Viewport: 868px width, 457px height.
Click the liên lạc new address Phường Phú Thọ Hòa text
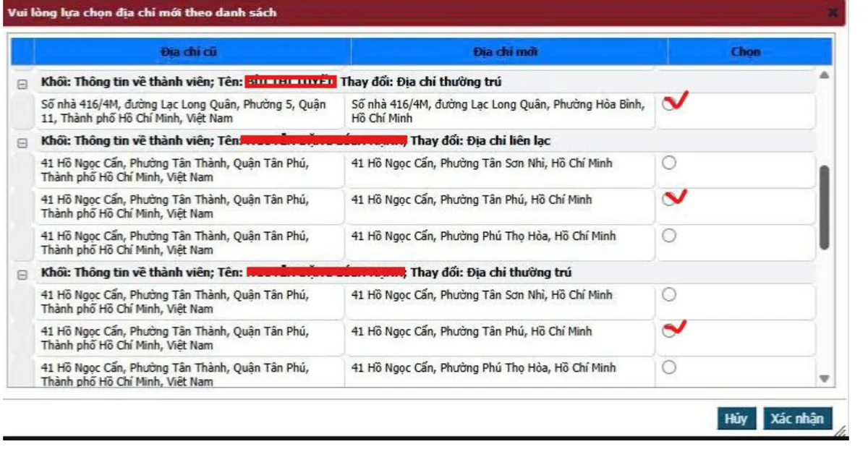point(484,236)
